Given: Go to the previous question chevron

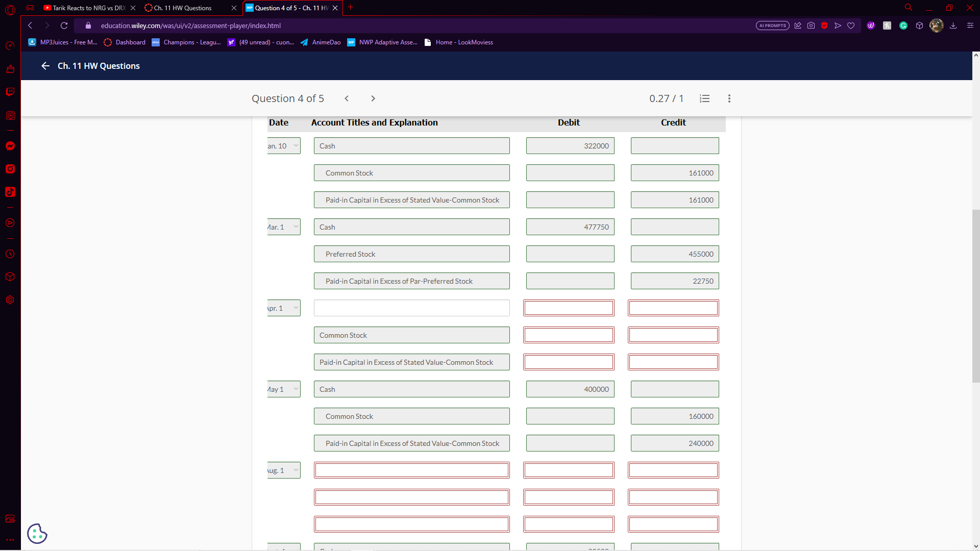Looking at the screenshot, I should (x=347, y=98).
